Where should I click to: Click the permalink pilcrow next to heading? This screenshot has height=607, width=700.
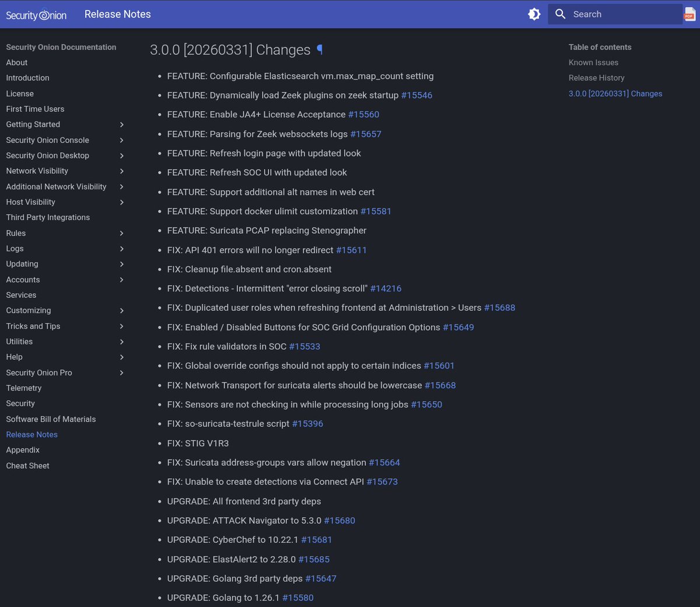pos(320,50)
